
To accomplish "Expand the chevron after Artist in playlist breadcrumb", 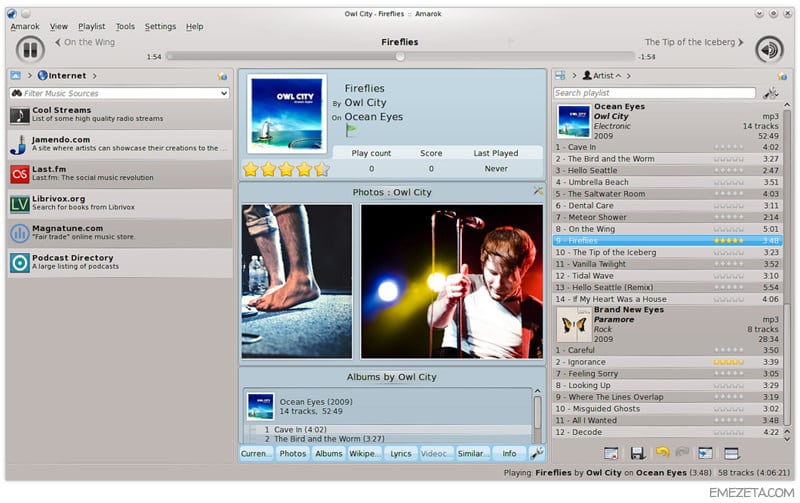I will tap(629, 76).
